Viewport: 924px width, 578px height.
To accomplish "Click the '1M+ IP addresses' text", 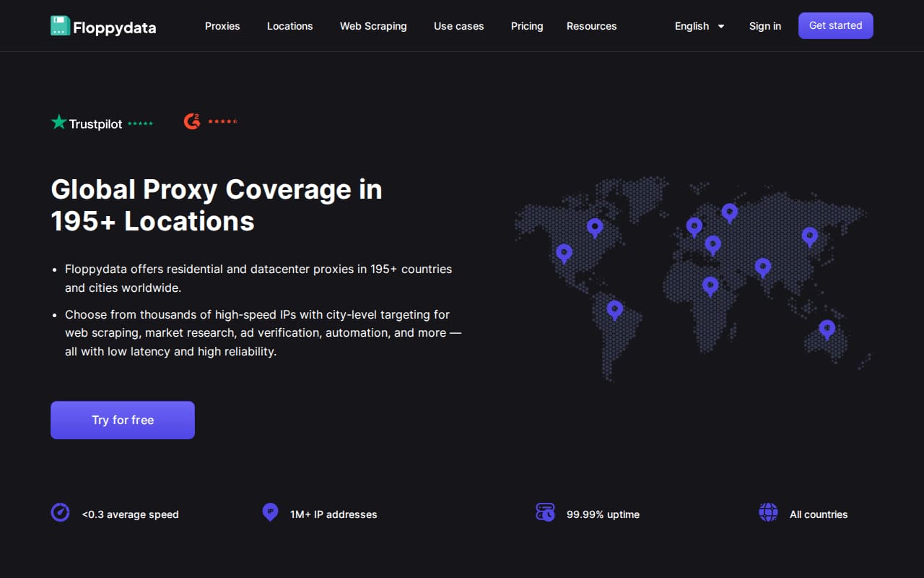I will 334,514.
